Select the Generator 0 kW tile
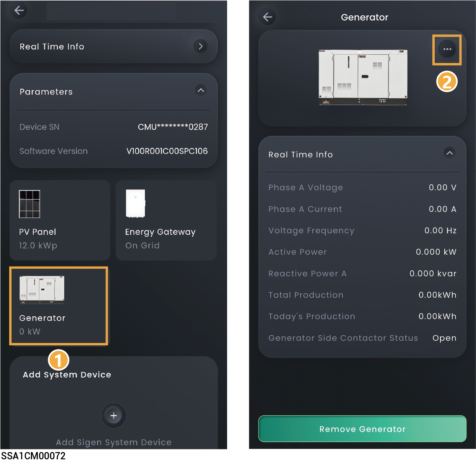The height and width of the screenshot is (462, 476). (58, 306)
